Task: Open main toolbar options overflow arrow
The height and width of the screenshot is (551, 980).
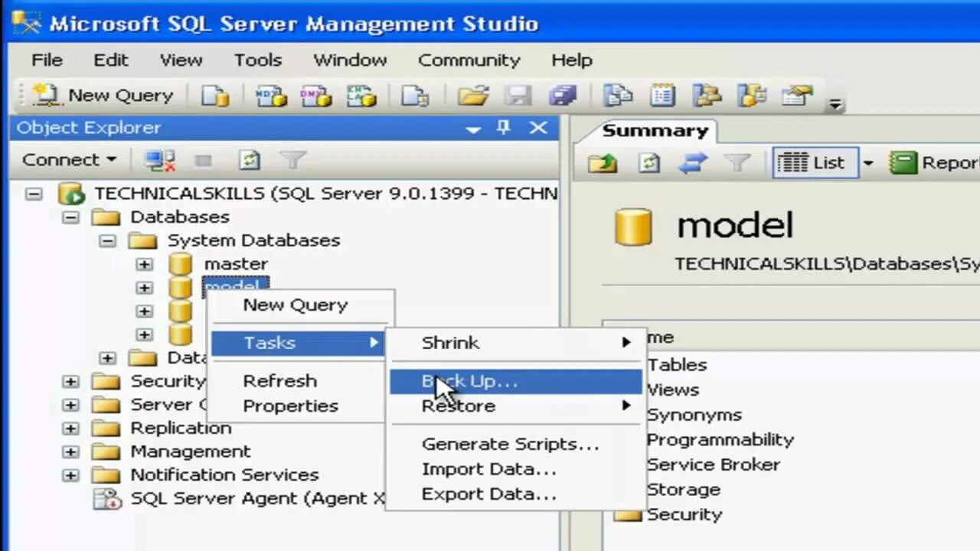Action: 835,104
